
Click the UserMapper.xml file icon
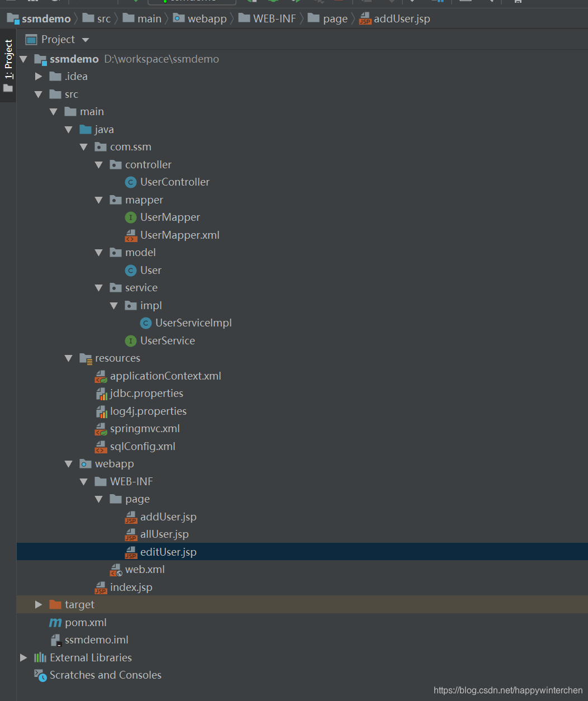[131, 235]
